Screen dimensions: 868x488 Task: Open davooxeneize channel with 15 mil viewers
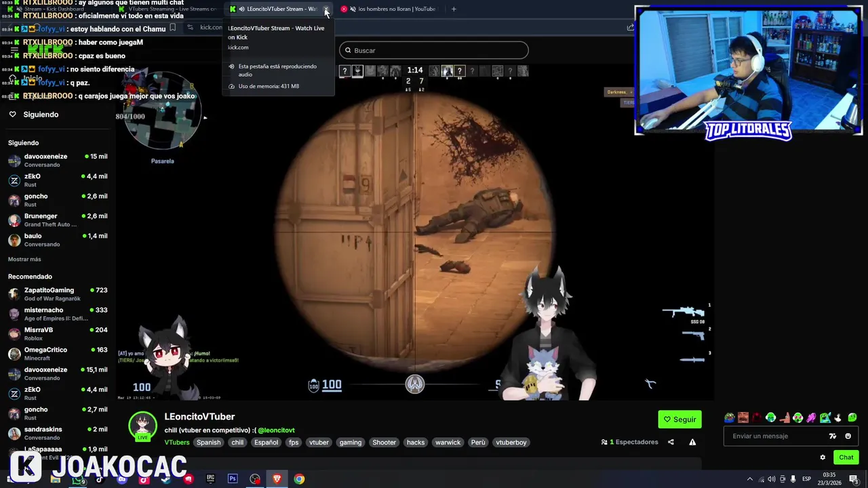point(58,160)
